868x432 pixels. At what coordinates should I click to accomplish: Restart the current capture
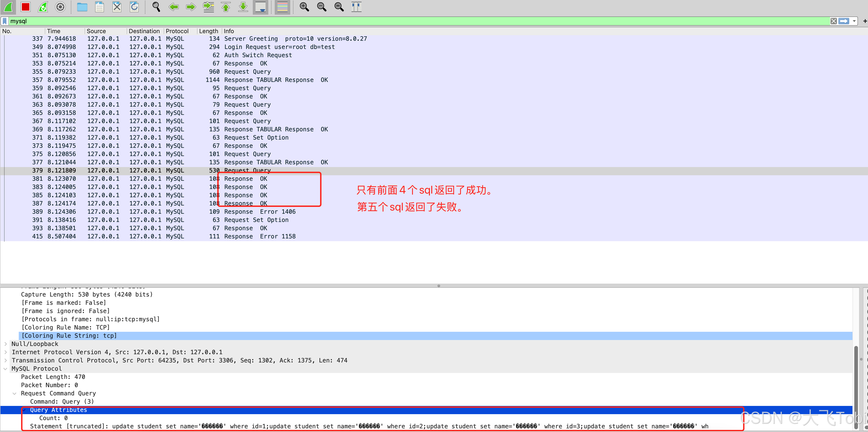tap(43, 7)
